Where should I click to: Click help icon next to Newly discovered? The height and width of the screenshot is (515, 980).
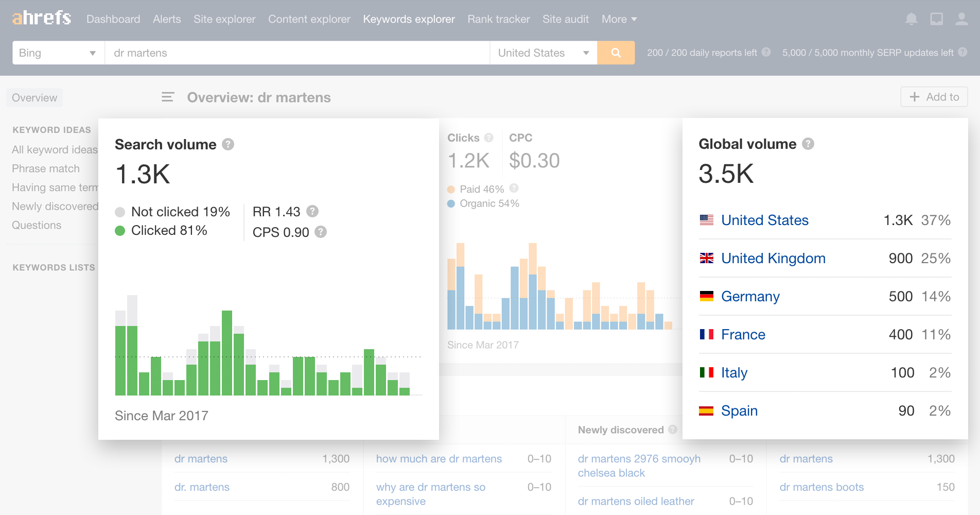coord(673,429)
